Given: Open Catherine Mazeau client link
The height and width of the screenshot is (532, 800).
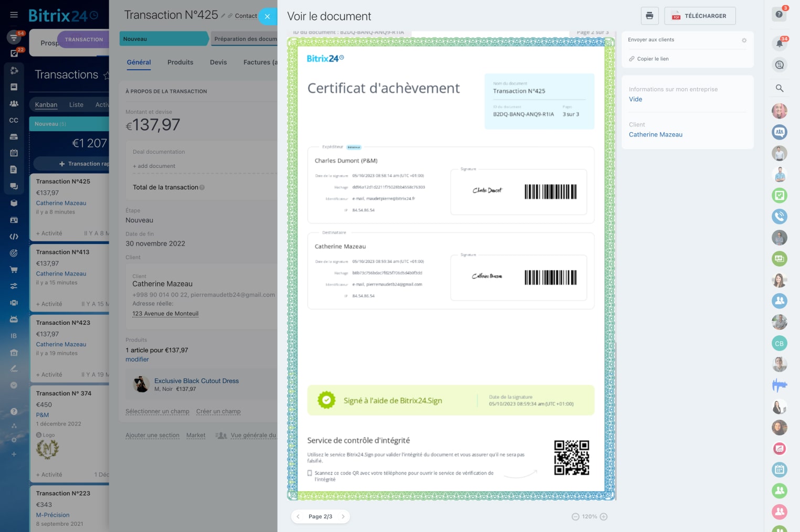Looking at the screenshot, I should click(656, 135).
